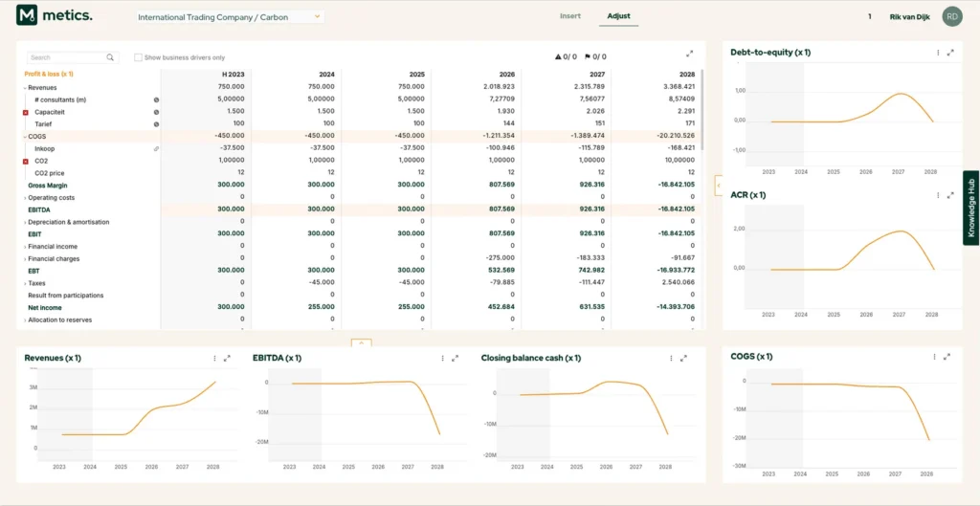Open Revenues chart options menu
The height and width of the screenshot is (506, 980).
point(214,359)
